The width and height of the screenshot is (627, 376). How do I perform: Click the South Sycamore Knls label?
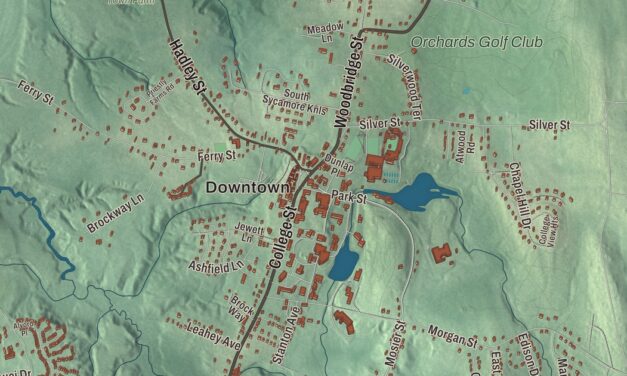295,102
